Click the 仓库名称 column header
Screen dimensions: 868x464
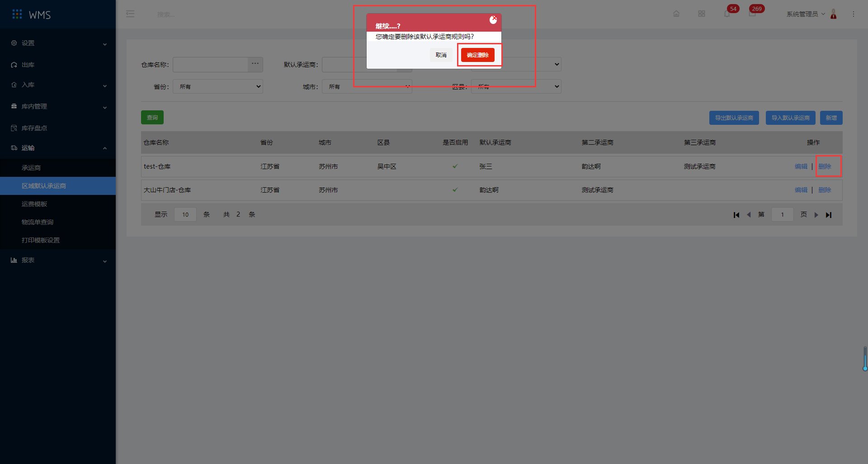156,142
